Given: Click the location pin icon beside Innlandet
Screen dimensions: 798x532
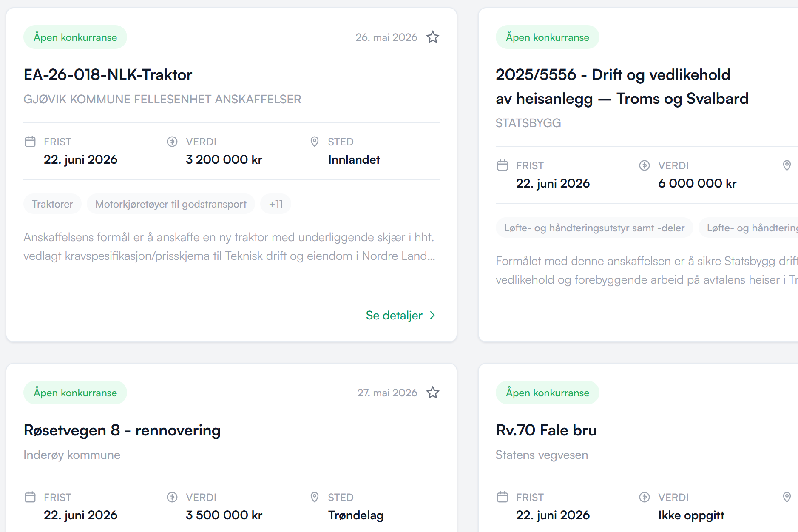Looking at the screenshot, I should 315,142.
